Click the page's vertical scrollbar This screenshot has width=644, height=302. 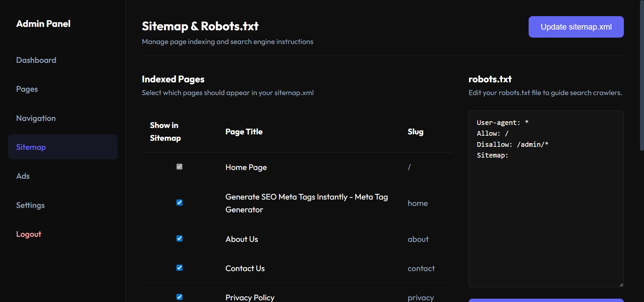[x=642, y=76]
